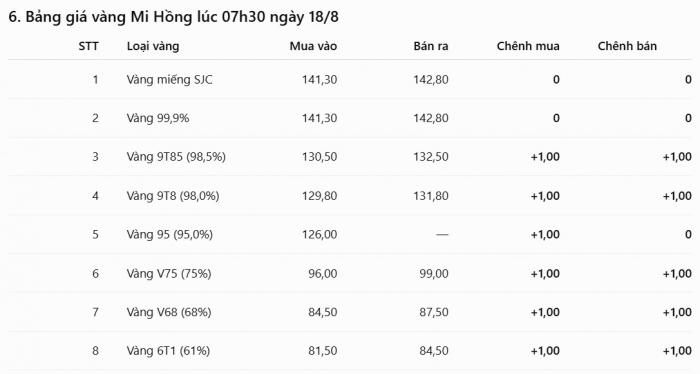Image resolution: width=700 pixels, height=374 pixels.
Task: Click the Vàng 9T85 (98,5%) row label
Action: tap(176, 157)
